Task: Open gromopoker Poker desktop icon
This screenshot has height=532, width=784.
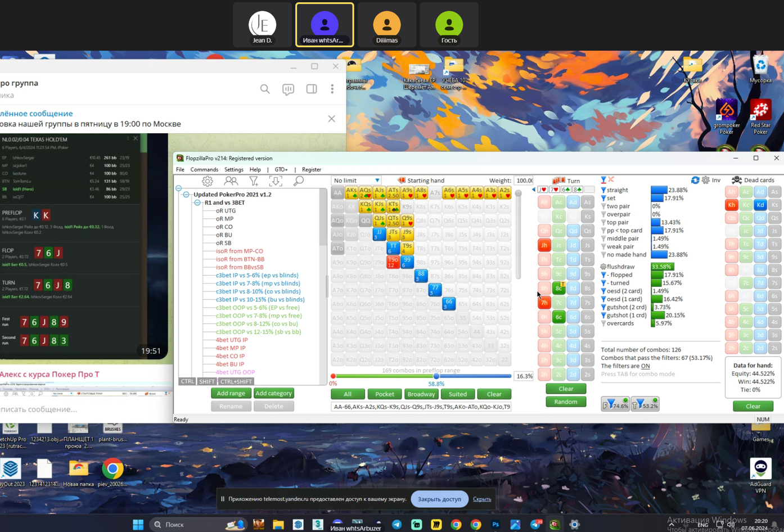Action: pos(726,117)
